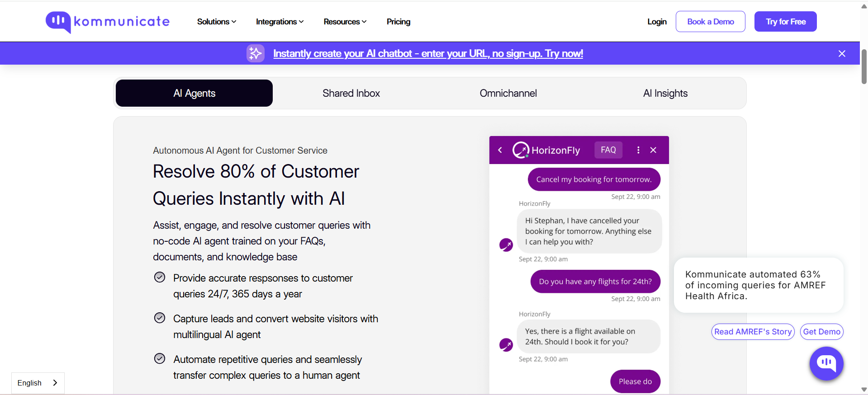Screen dimensions: 868x395
Task: Open the Kommunicate chat launcher bubble
Action: [826, 363]
